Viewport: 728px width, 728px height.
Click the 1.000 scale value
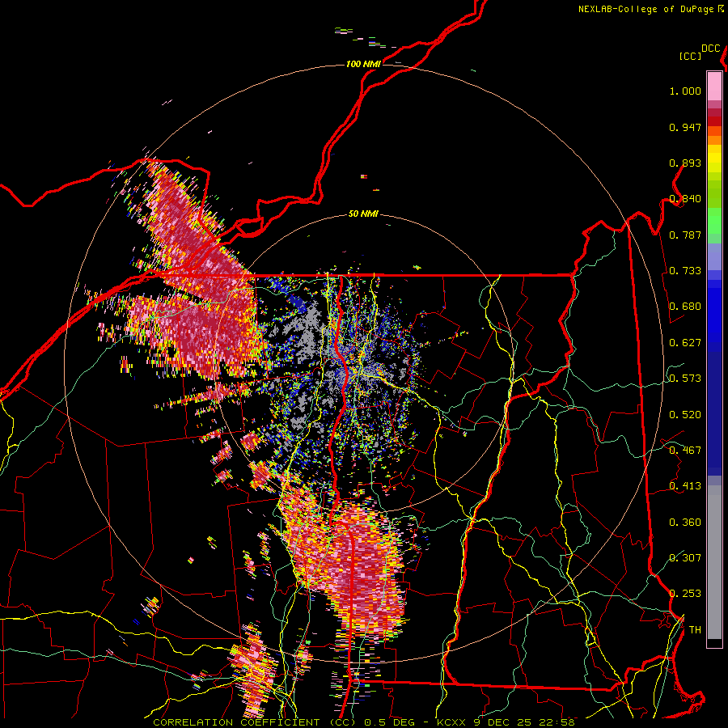[685, 91]
